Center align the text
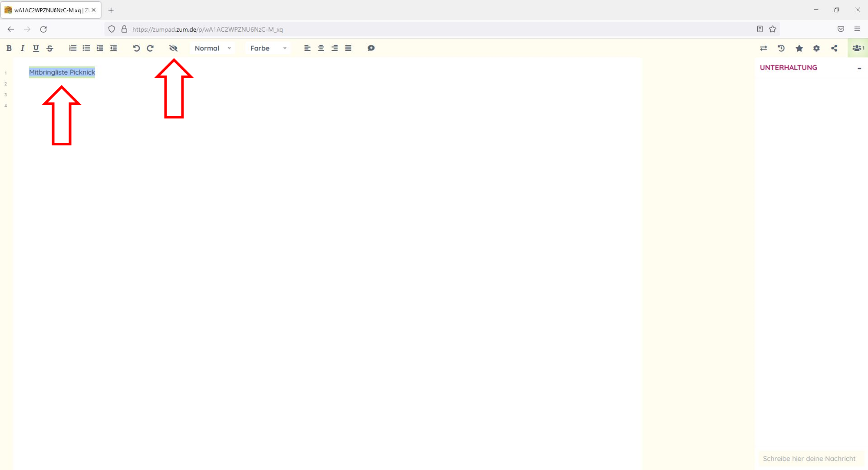 (321, 48)
